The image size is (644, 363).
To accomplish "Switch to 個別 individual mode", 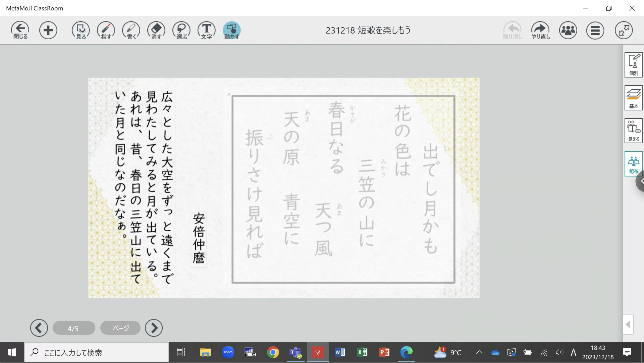I will pyautogui.click(x=633, y=65).
